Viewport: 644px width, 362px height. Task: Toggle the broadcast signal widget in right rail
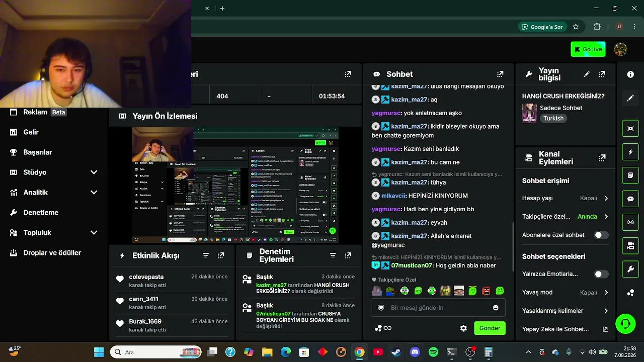630,222
